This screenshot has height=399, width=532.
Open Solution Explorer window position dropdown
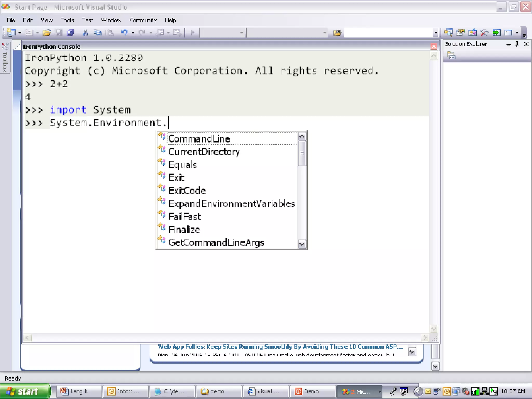pos(508,44)
